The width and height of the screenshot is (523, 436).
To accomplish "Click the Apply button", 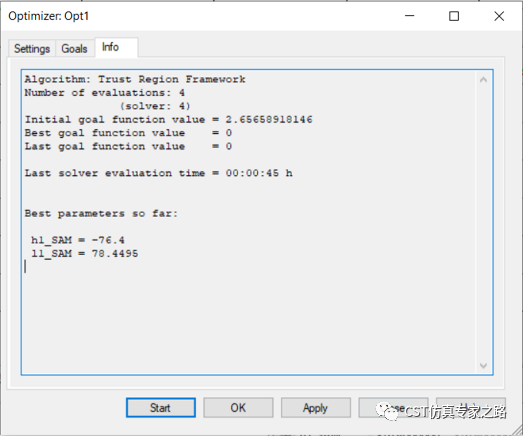I will 316,407.
